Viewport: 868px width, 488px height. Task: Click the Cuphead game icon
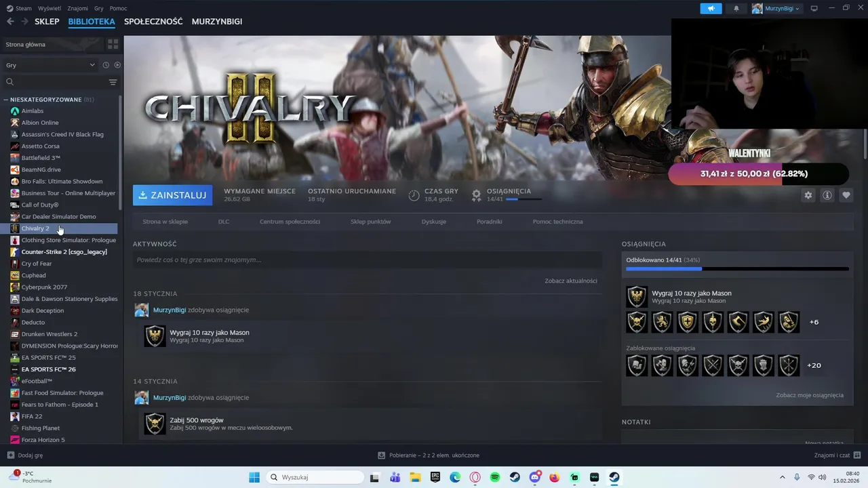[15, 275]
